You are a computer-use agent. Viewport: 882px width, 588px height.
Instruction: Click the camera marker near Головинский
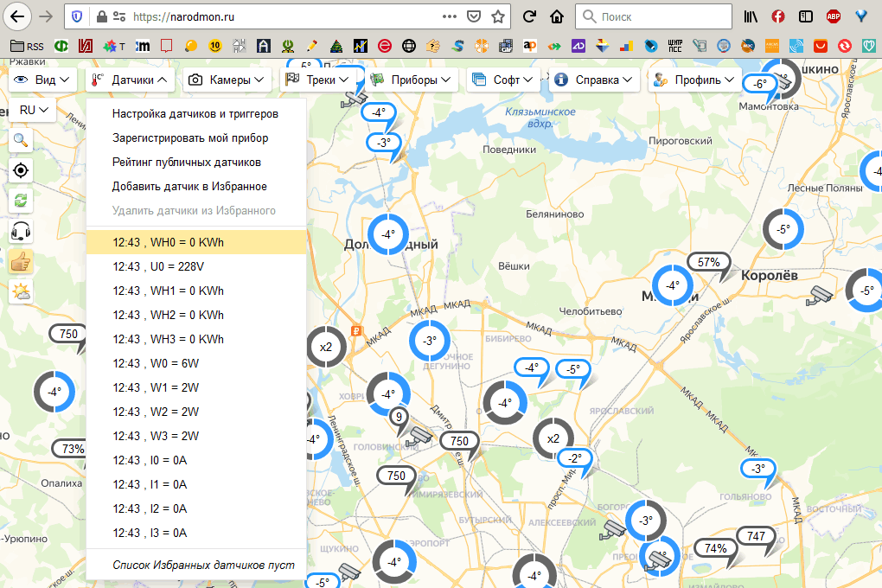[419, 436]
